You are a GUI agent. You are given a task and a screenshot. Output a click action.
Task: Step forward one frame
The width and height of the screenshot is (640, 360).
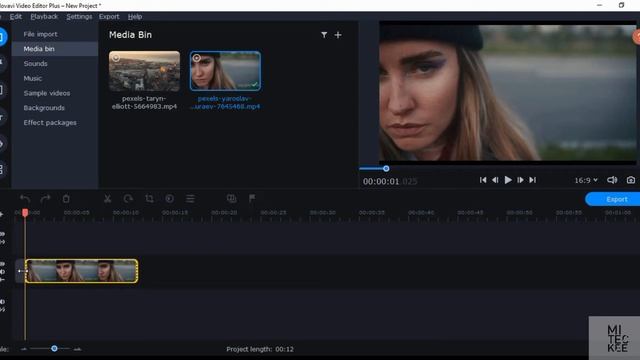(x=520, y=180)
